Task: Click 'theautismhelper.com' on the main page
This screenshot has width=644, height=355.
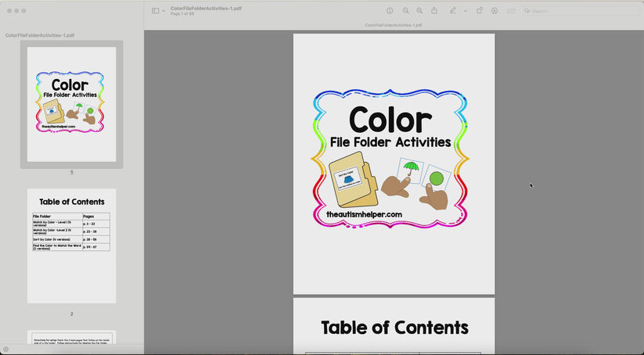Action: click(x=365, y=214)
